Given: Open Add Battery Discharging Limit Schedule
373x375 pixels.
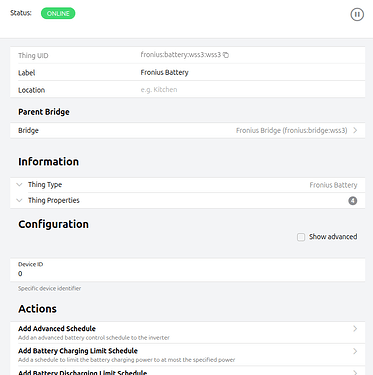Looking at the screenshot, I should (188, 371).
